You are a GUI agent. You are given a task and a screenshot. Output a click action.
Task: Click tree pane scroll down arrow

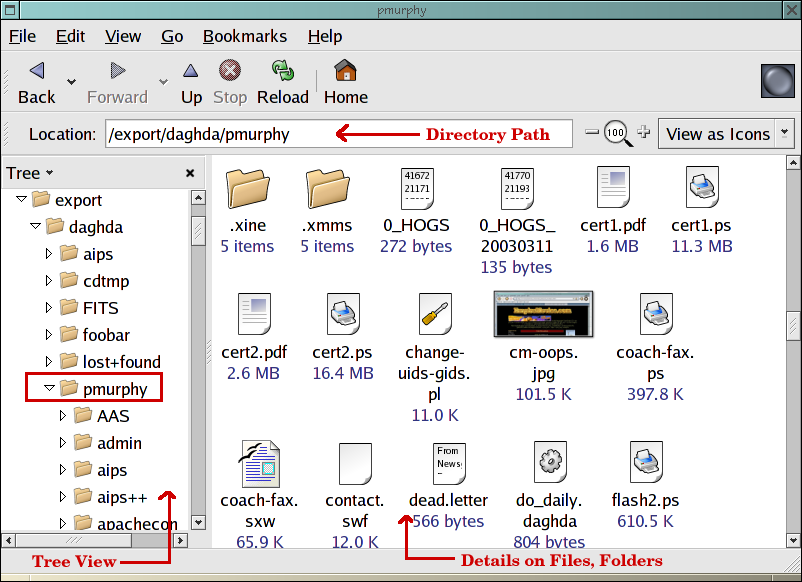point(198,522)
